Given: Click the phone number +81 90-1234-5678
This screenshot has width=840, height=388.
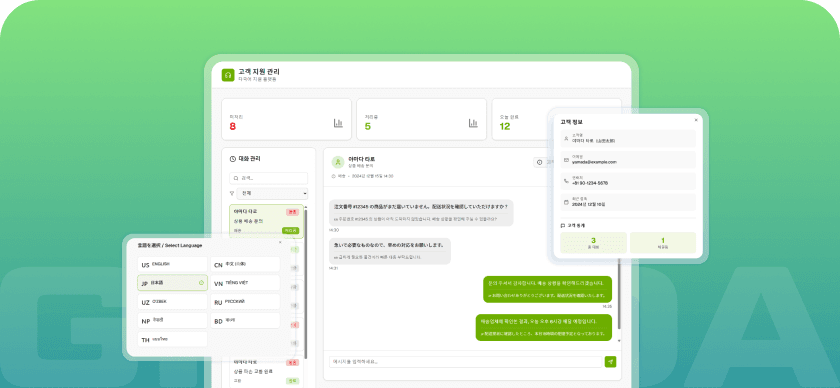Looking at the screenshot, I should (590, 183).
